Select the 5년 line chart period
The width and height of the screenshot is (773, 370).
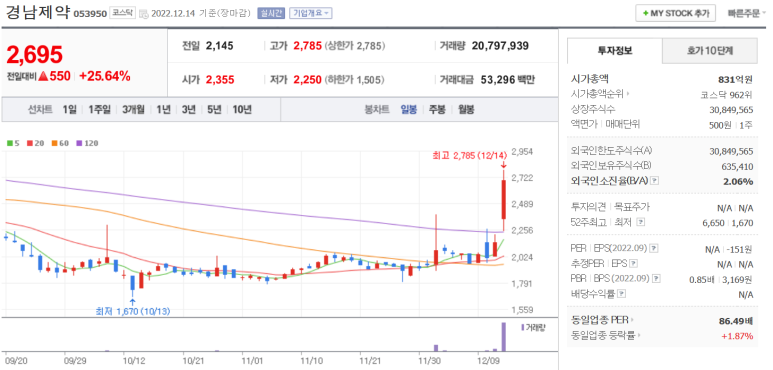[214, 109]
